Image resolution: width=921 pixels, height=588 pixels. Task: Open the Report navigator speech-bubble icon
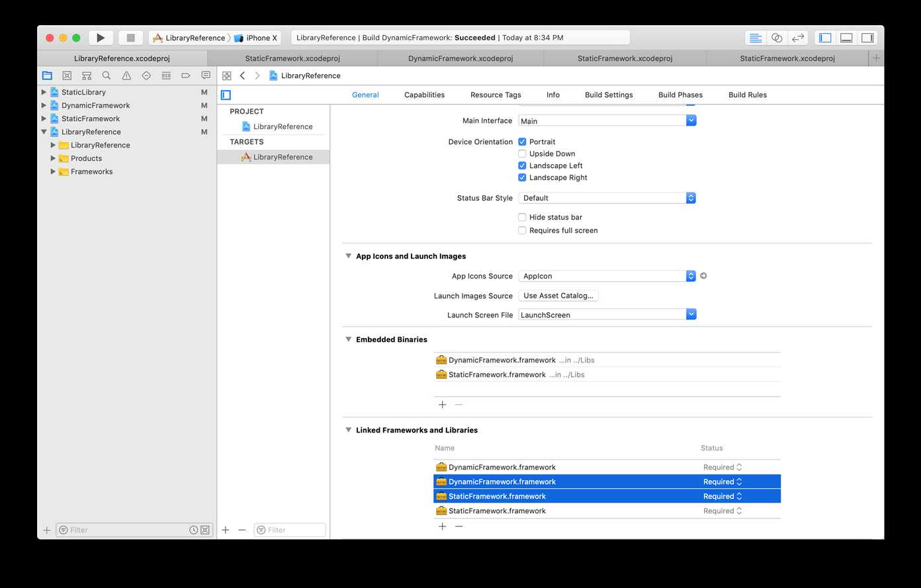[206, 75]
